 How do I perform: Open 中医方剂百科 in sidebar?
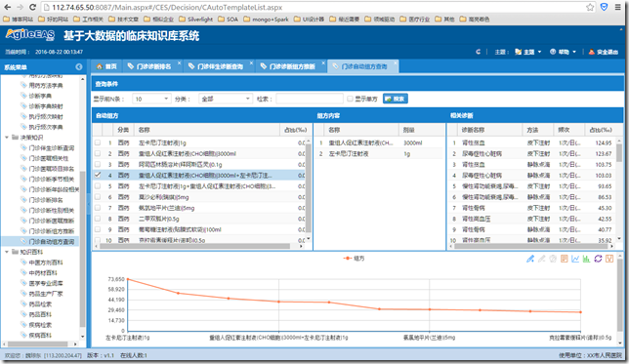point(46,263)
